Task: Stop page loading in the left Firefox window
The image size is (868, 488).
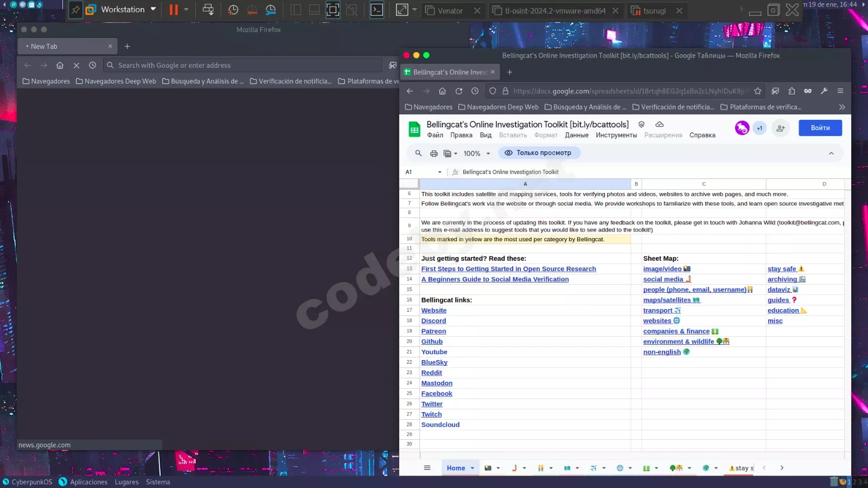Action: coord(76,65)
